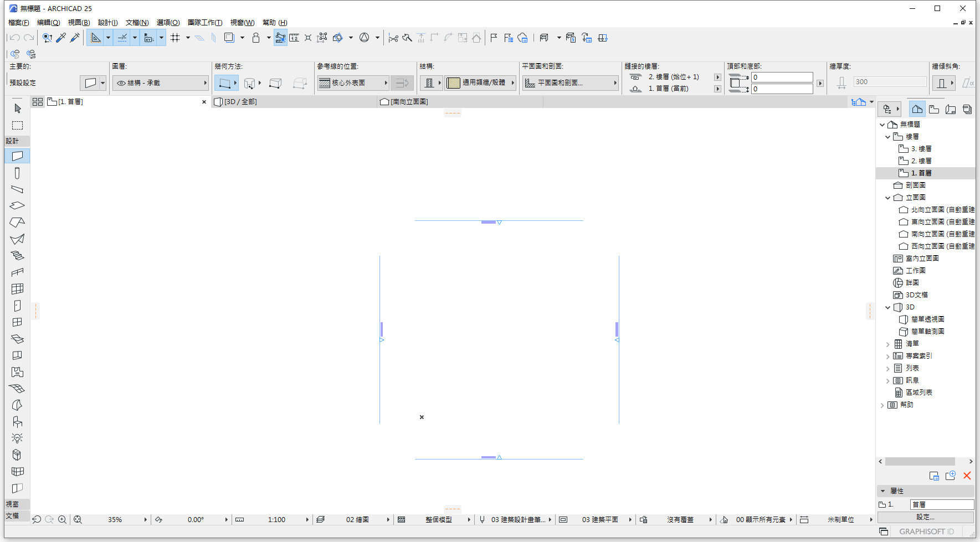
Task: Select the Window tool
Action: pyautogui.click(x=17, y=322)
